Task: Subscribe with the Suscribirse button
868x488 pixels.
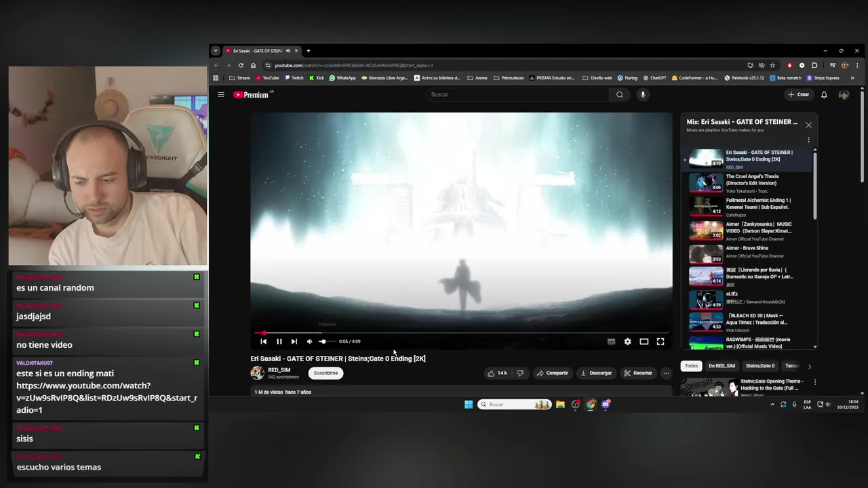Action: tap(325, 373)
